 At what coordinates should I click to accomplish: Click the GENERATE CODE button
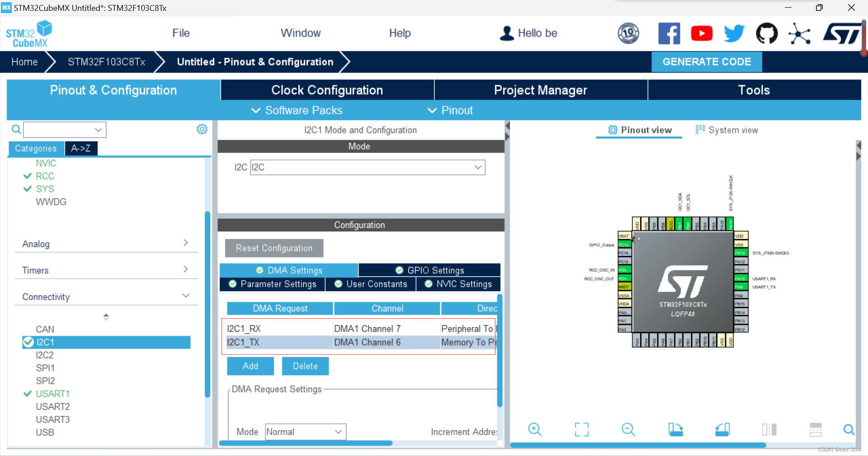707,62
